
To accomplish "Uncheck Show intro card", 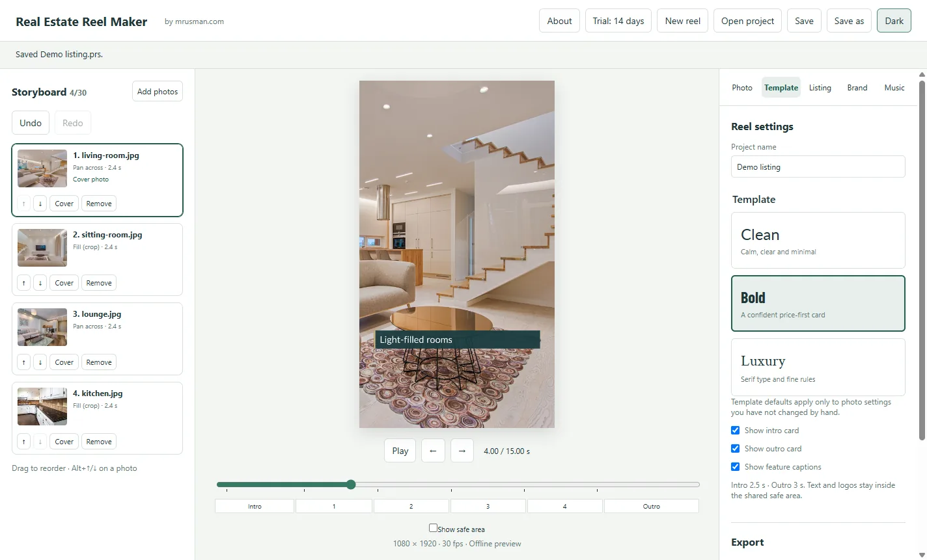I will 736,431.
